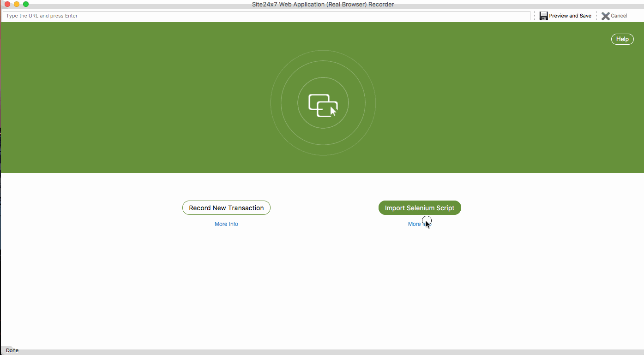Click the Cancel text label

pyautogui.click(x=618, y=15)
